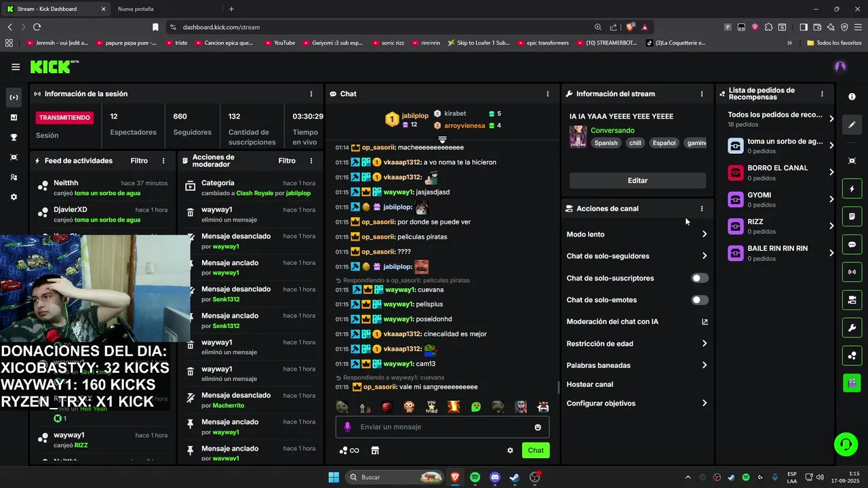
Task: Open the YouTube bookmark
Action: pos(279,43)
